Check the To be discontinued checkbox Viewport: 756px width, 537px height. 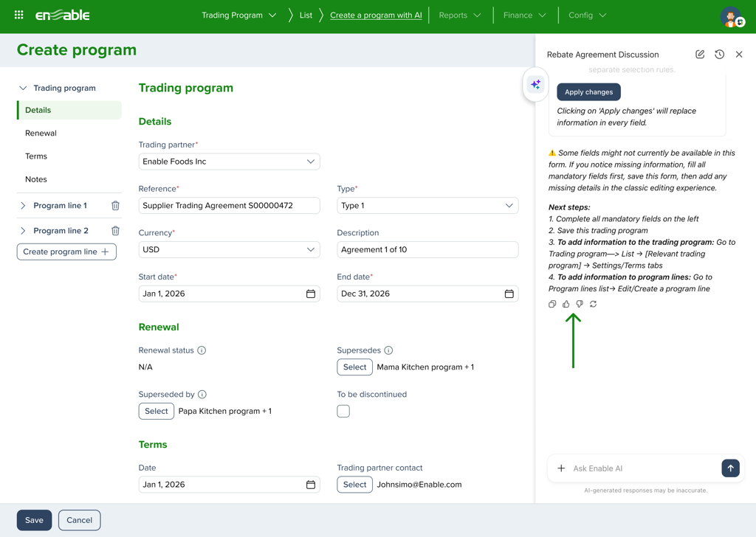click(x=343, y=412)
